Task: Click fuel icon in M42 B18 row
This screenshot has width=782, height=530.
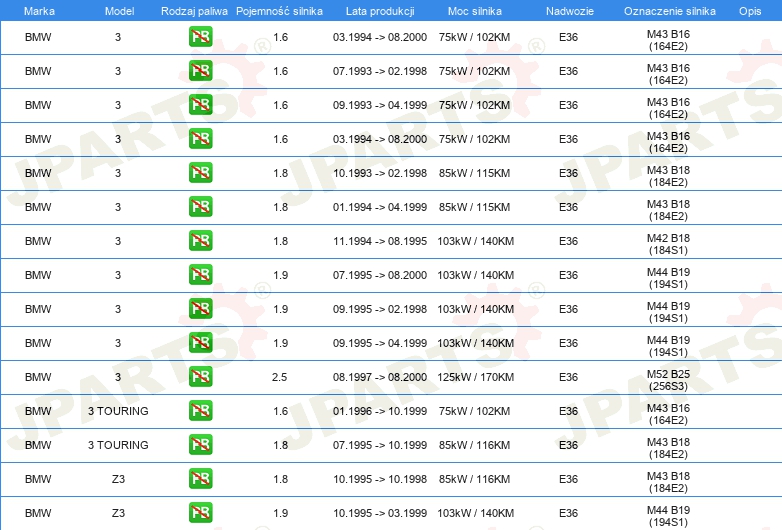Action: [x=200, y=241]
